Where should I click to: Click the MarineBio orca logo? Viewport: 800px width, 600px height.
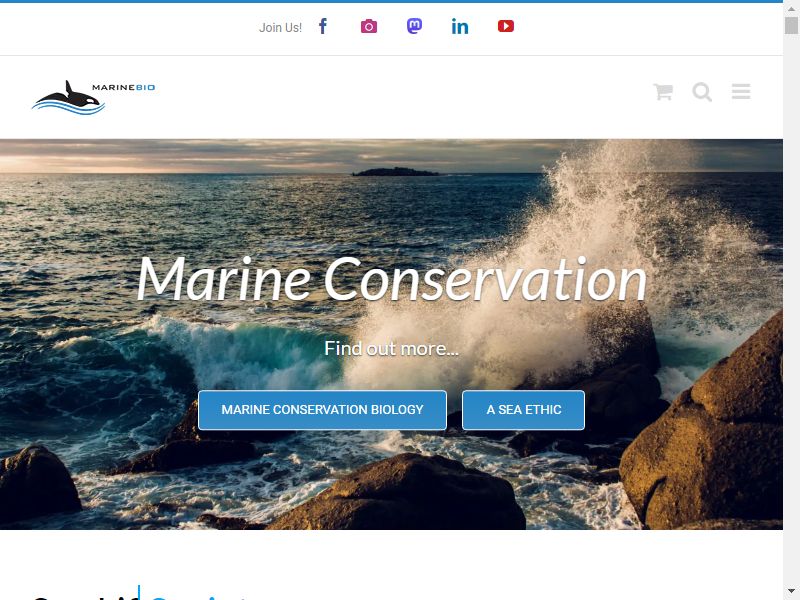(x=93, y=97)
